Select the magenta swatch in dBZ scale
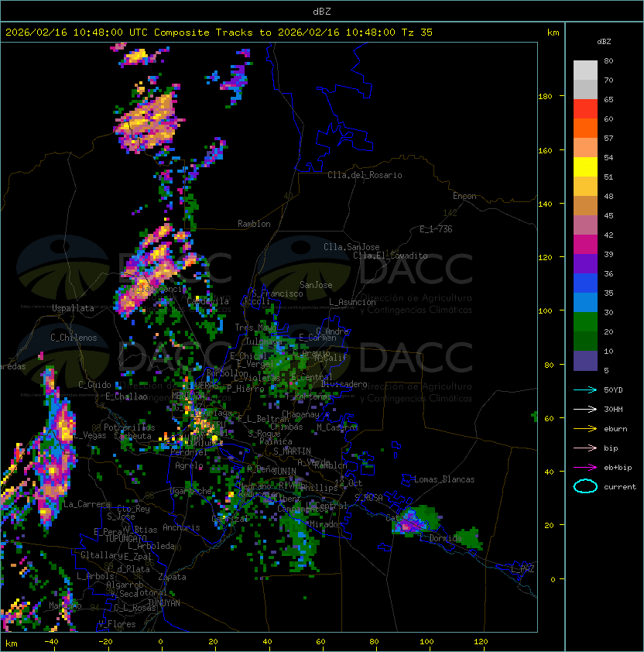644x652 pixels. [x=585, y=245]
